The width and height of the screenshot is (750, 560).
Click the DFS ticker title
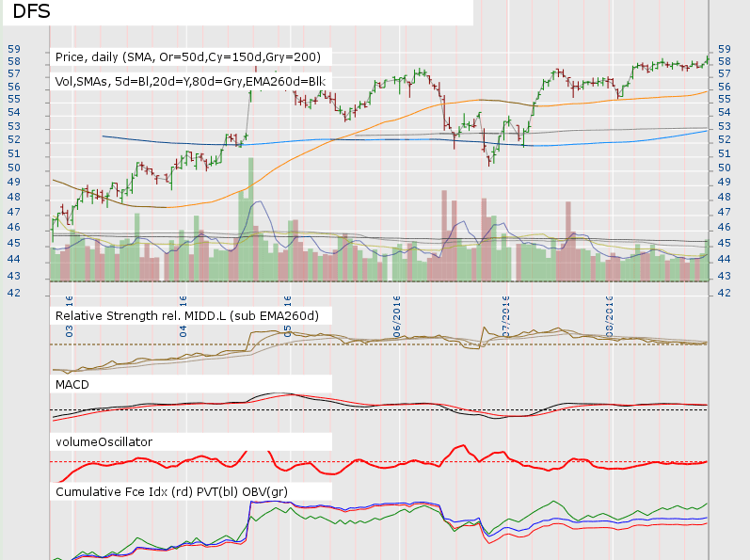click(x=31, y=11)
